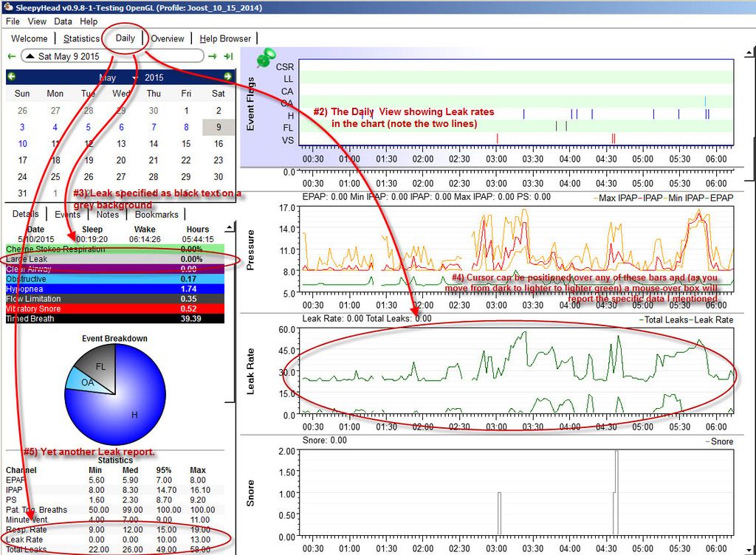Click the OA slice of Event Breakdown pie
Image resolution: width=756 pixels, height=555 pixels.
pyautogui.click(x=87, y=382)
